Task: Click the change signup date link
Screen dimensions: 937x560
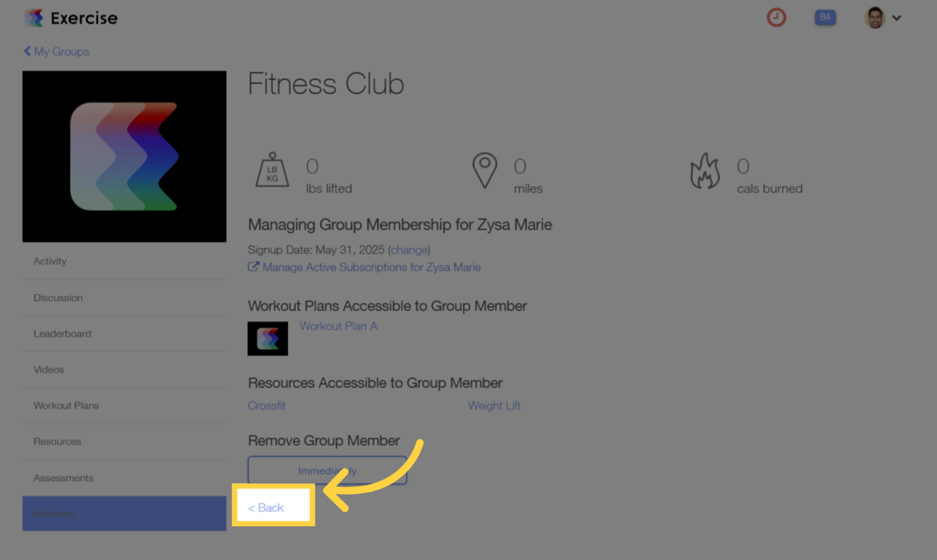Action: click(409, 249)
